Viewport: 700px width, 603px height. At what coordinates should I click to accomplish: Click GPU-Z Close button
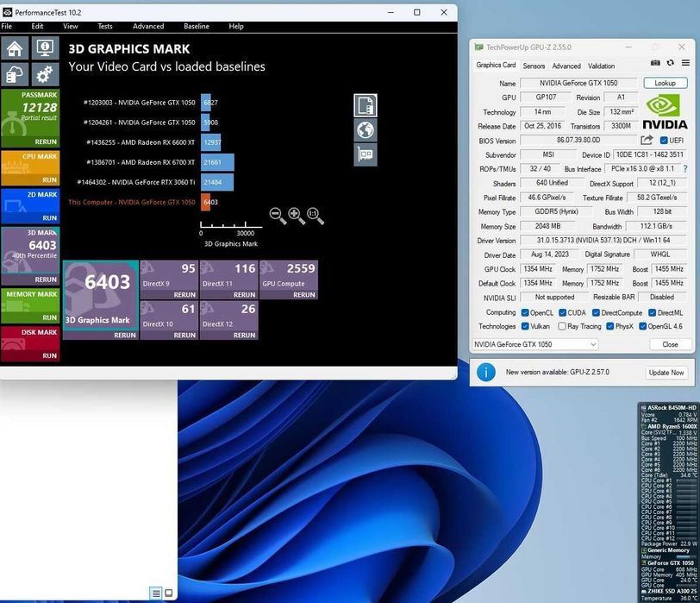pyautogui.click(x=670, y=344)
